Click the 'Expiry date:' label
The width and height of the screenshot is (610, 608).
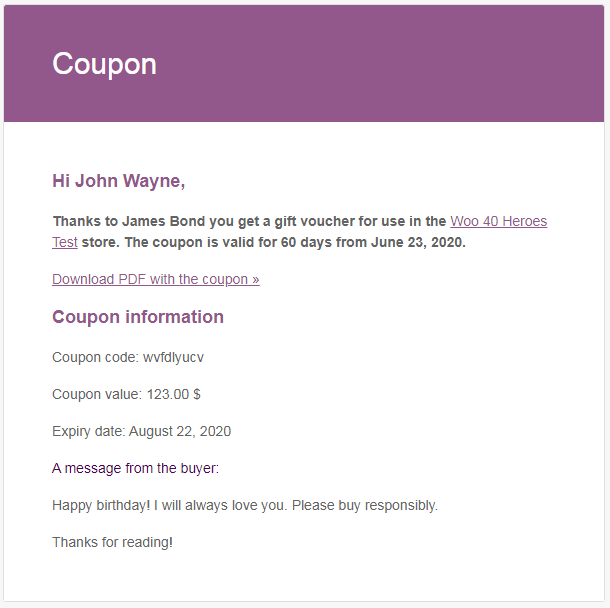tap(89, 431)
